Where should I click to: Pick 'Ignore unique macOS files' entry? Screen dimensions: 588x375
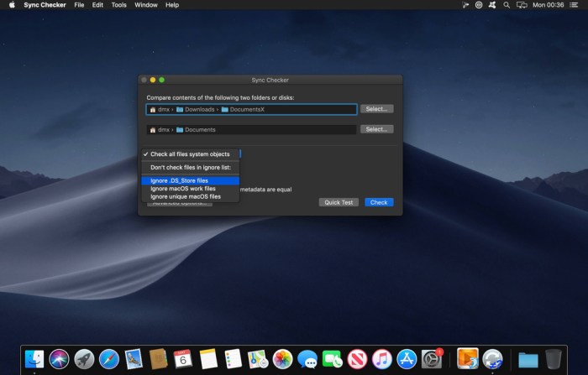coord(186,196)
